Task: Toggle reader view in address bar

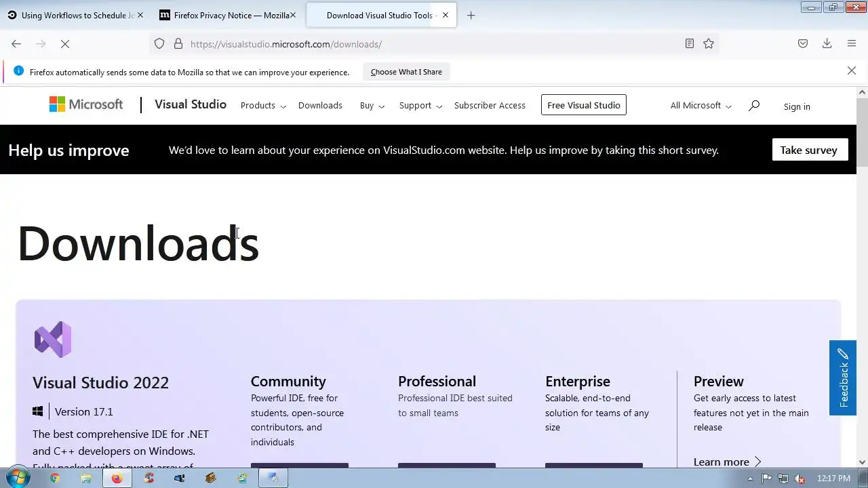Action: click(689, 44)
